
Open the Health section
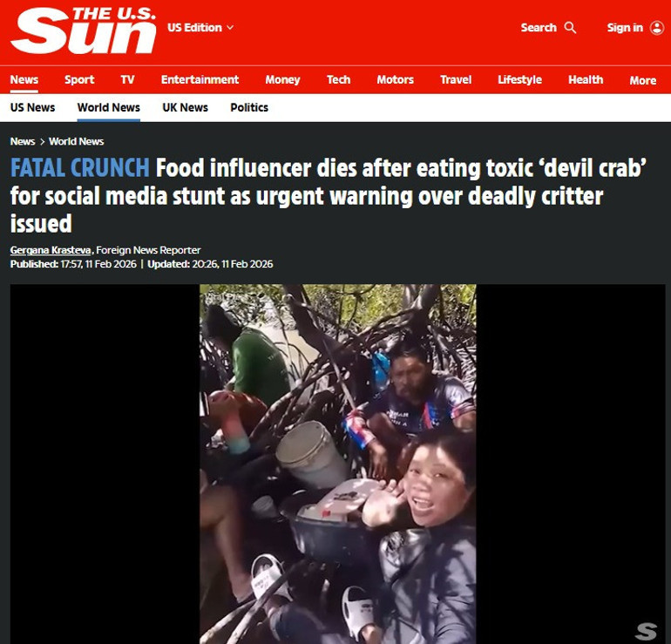pyautogui.click(x=586, y=79)
